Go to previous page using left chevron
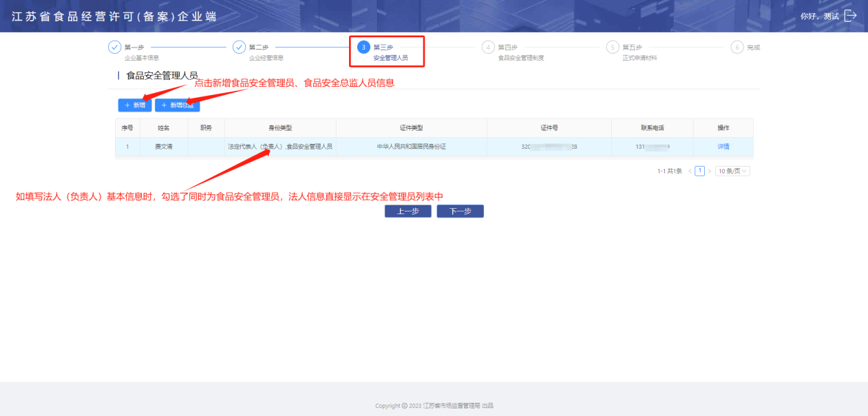 [690, 171]
